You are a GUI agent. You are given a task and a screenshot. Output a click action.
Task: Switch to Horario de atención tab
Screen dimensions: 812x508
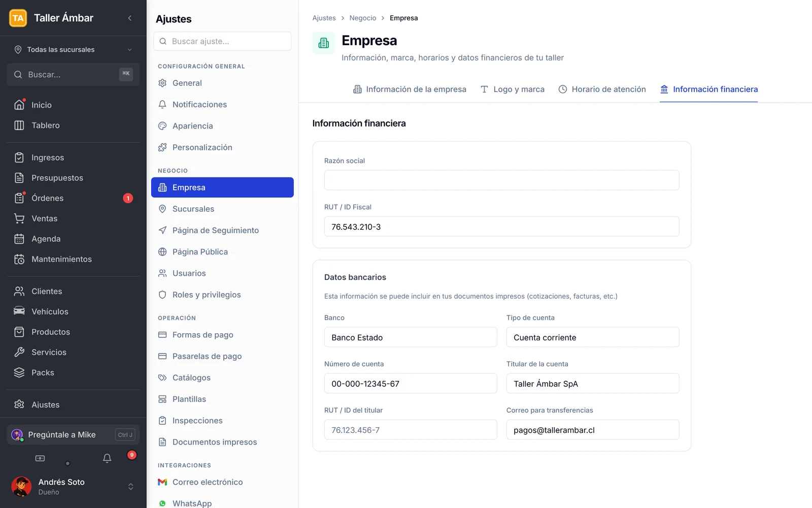tap(602, 89)
